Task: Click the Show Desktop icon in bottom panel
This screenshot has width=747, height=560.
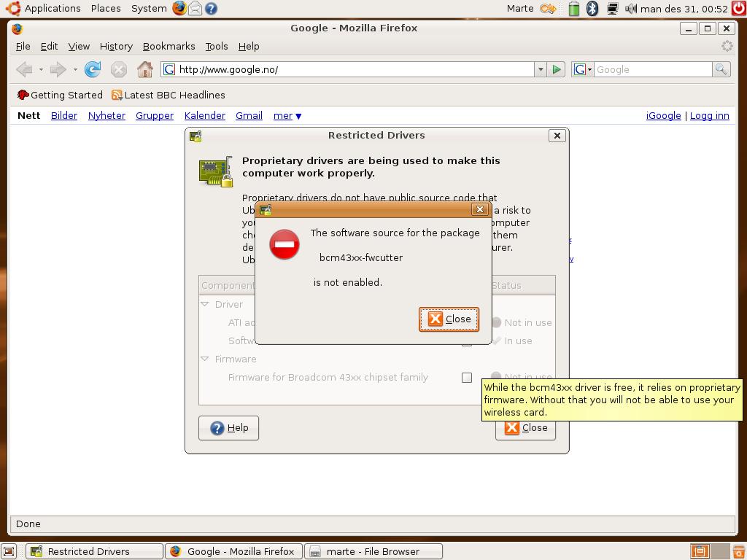Action: [x=9, y=551]
